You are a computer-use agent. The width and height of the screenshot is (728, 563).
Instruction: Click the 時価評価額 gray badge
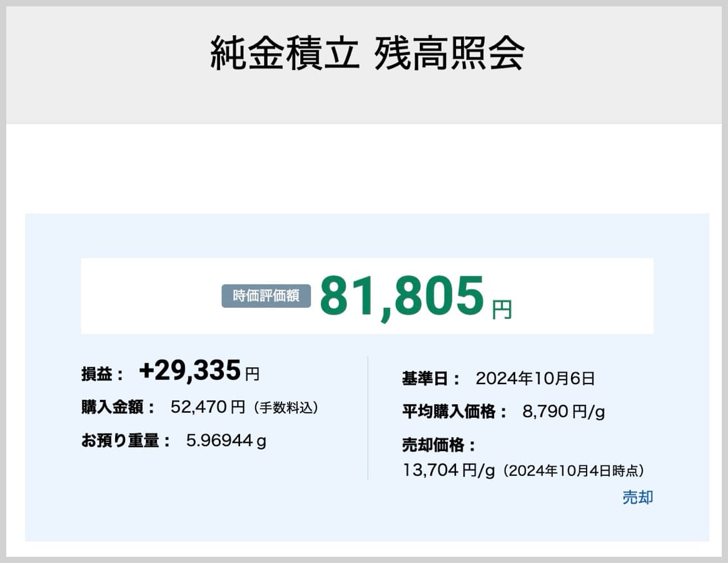(266, 297)
